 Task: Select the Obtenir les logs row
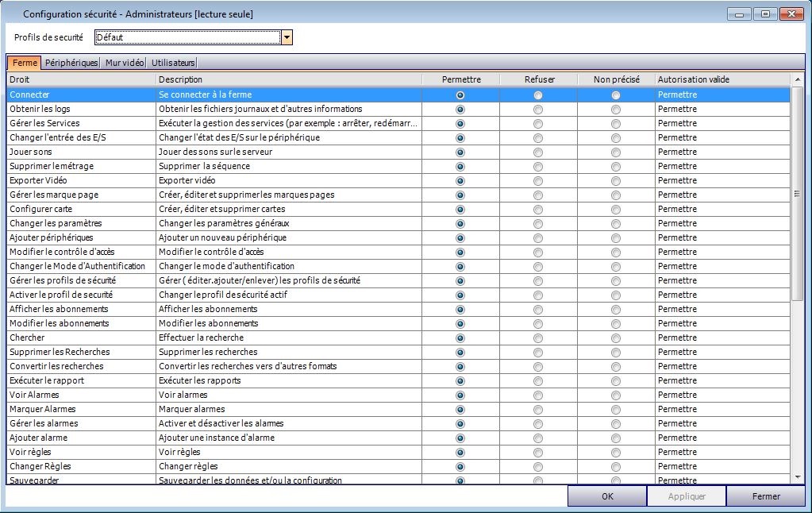click(398, 109)
